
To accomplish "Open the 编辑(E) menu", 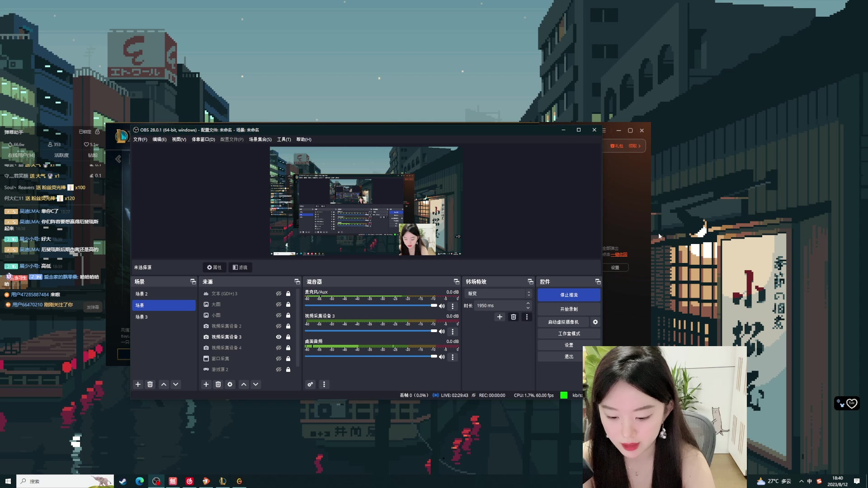I will point(160,140).
